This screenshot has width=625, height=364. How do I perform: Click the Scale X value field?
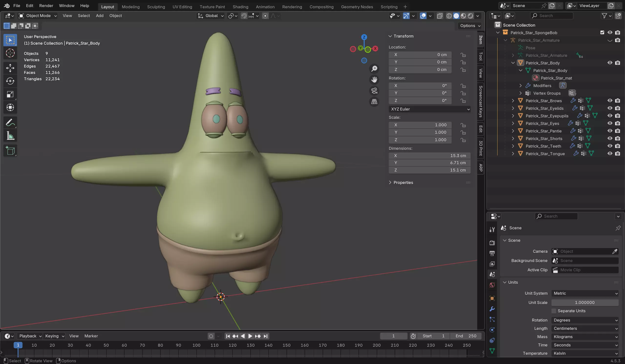[420, 125]
